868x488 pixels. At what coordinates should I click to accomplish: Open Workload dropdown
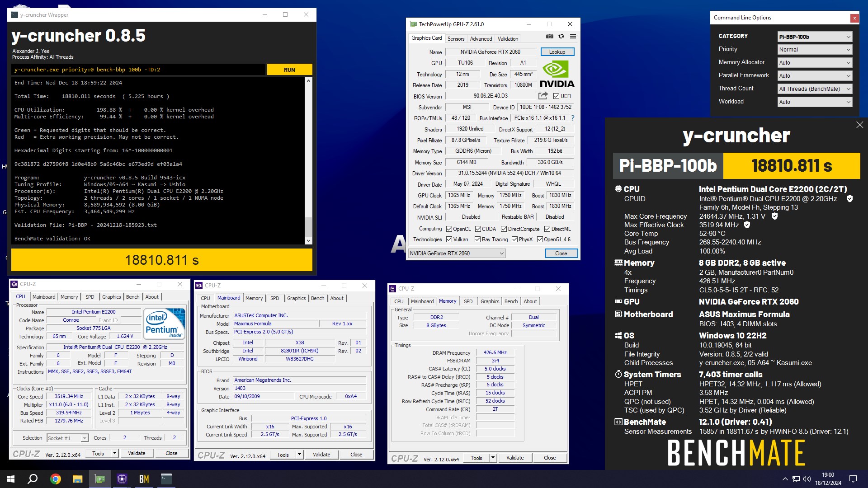point(815,102)
